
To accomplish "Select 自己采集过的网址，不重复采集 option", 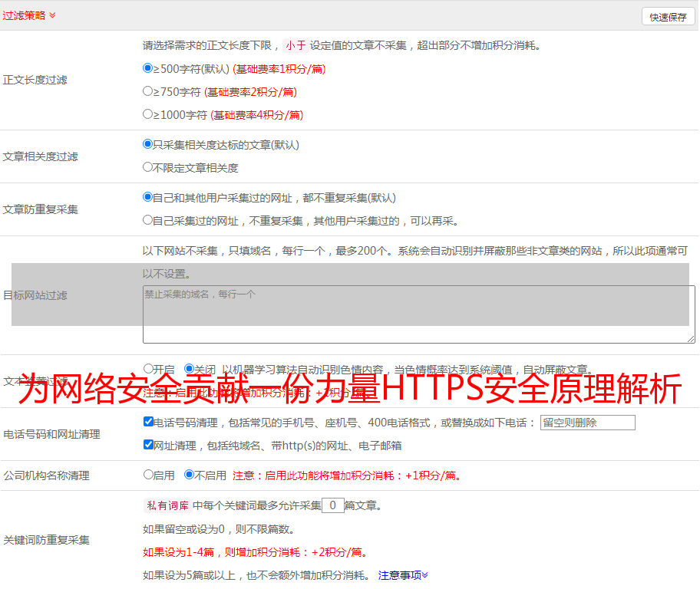I will point(148,220).
